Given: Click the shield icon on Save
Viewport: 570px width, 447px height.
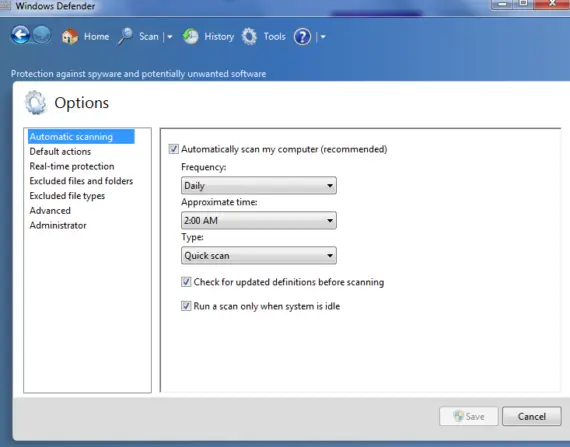Looking at the screenshot, I should point(458,416).
